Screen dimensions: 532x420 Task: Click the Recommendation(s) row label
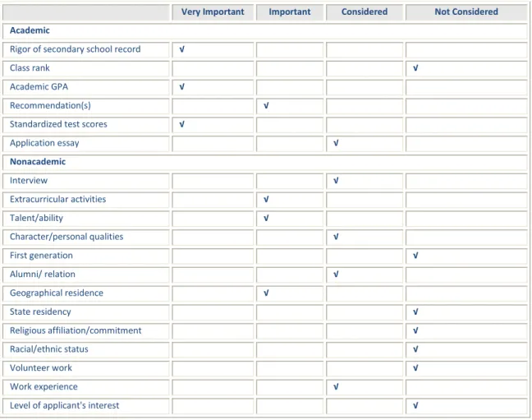tap(50, 105)
